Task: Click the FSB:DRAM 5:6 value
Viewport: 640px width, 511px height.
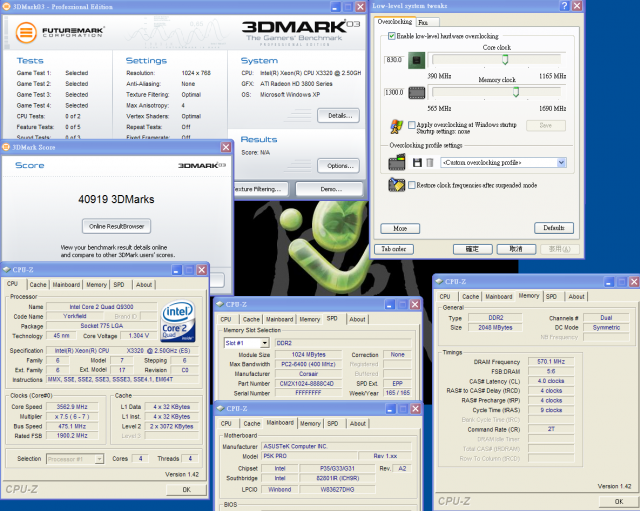Action: pos(551,371)
